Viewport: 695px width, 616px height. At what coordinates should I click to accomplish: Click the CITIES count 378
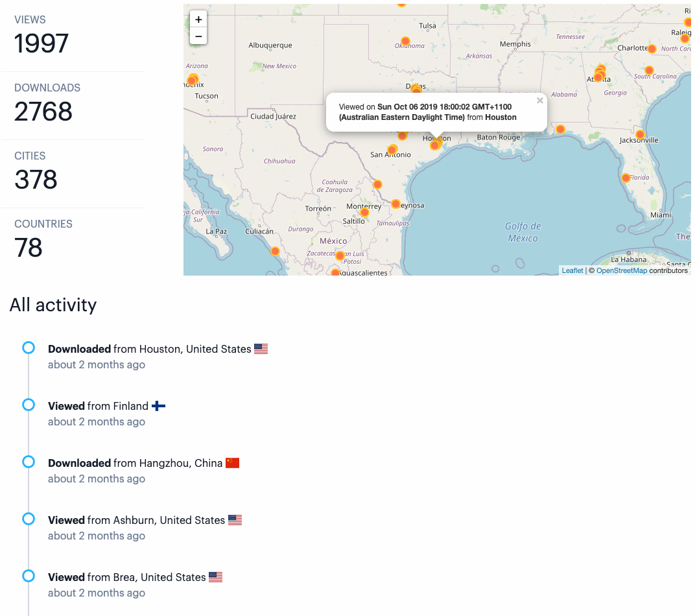36,180
